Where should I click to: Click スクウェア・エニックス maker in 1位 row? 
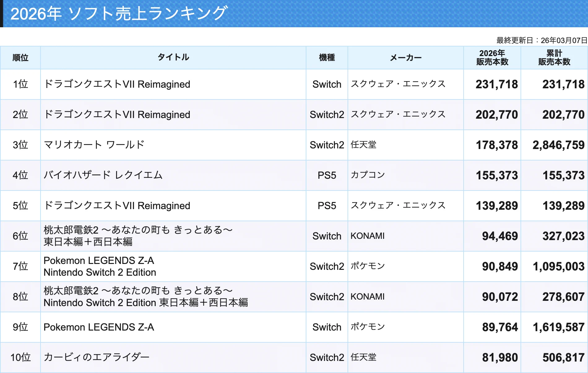pyautogui.click(x=398, y=84)
